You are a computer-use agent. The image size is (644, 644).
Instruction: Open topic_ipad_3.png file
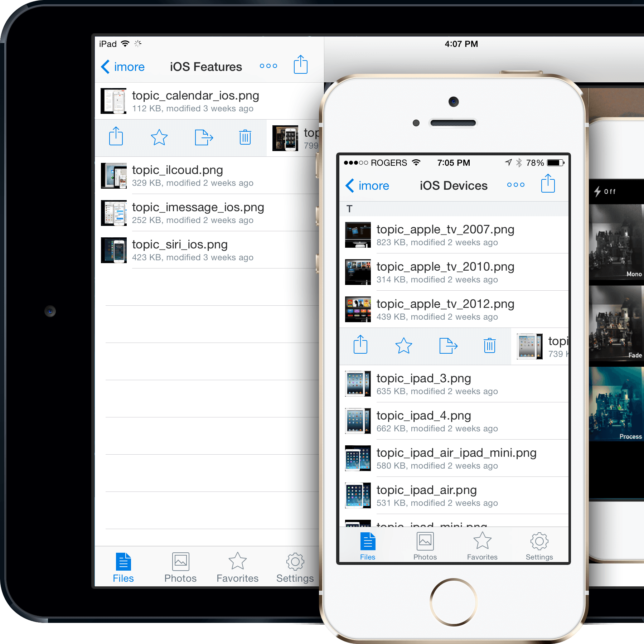[454, 384]
